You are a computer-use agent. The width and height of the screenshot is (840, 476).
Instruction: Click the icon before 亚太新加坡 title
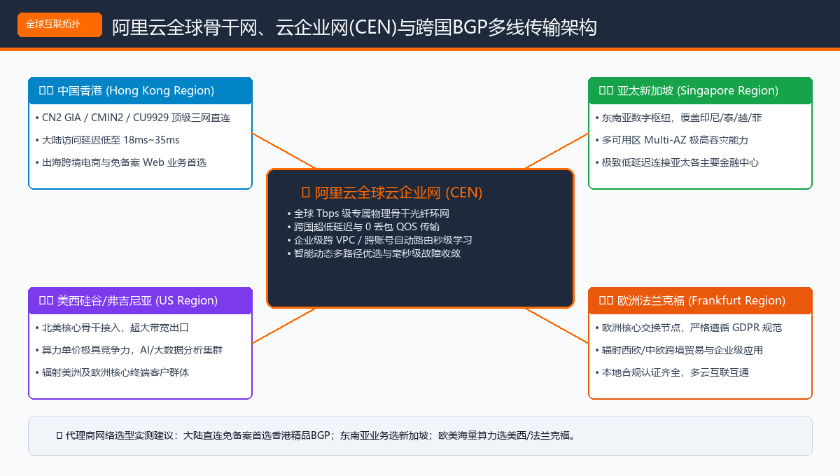click(606, 90)
